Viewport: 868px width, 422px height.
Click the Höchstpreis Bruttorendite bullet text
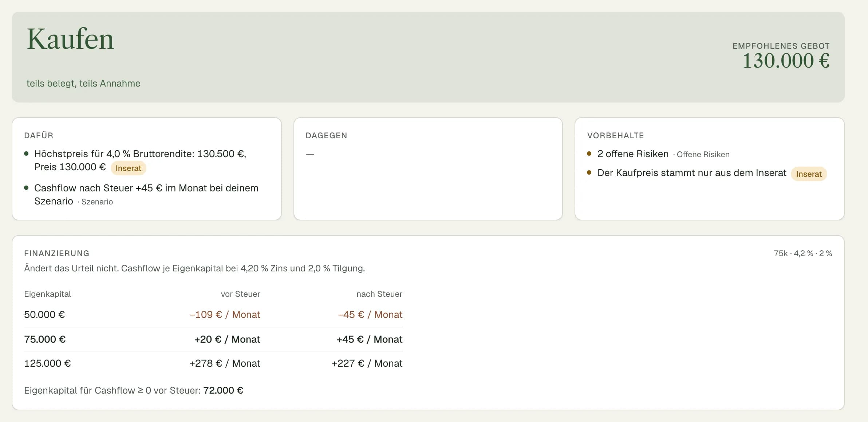click(x=140, y=160)
